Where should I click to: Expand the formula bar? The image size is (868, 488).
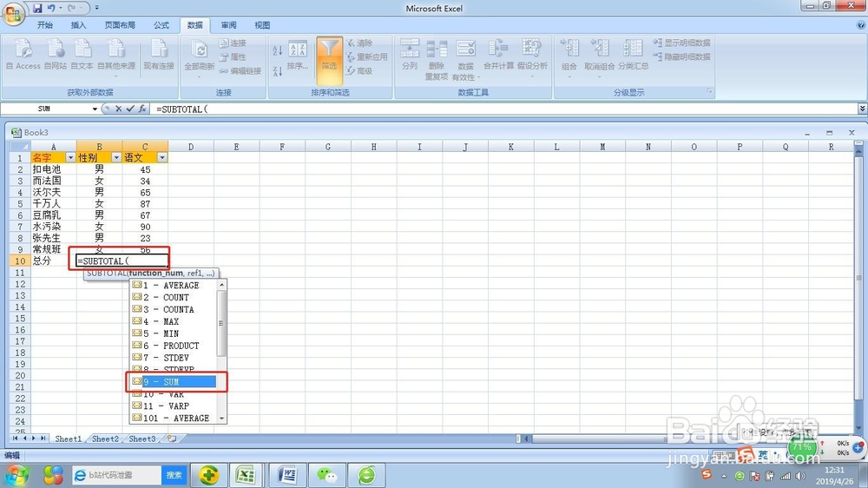pyautogui.click(x=862, y=109)
